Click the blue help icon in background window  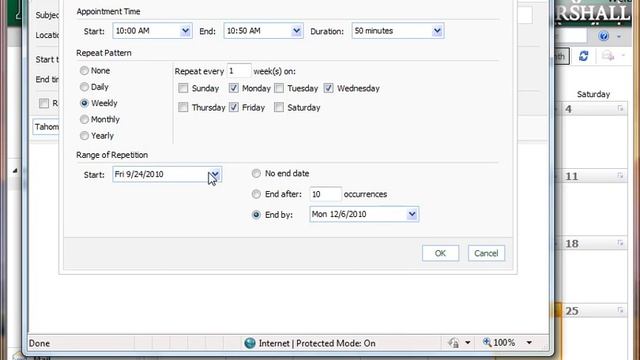tap(604, 36)
